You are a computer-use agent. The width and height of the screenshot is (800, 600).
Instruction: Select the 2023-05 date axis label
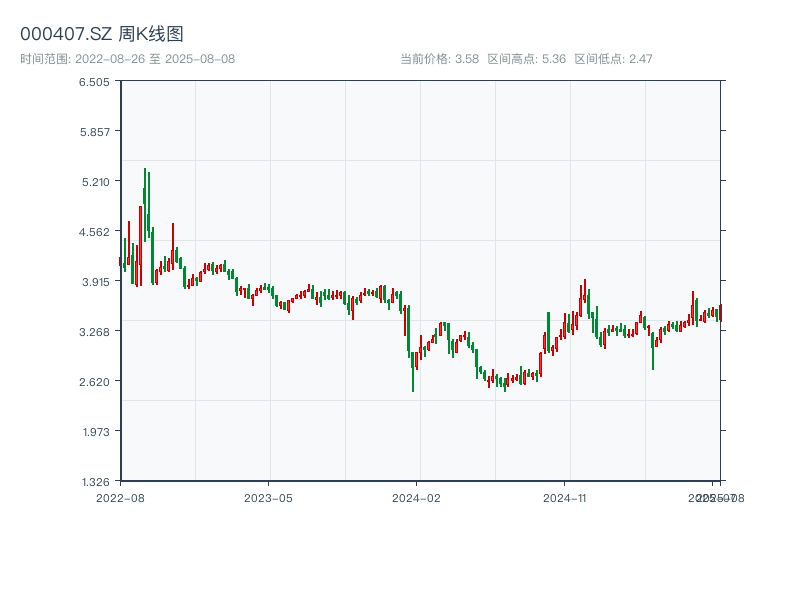[x=268, y=497]
